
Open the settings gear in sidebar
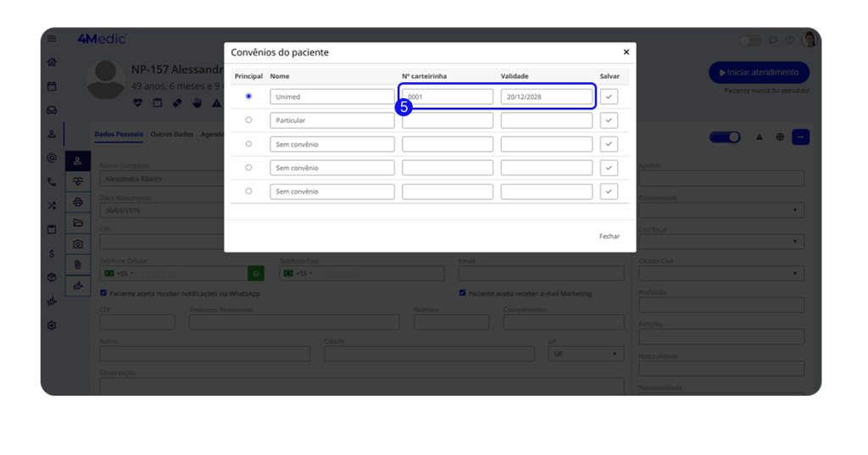pos(52,325)
